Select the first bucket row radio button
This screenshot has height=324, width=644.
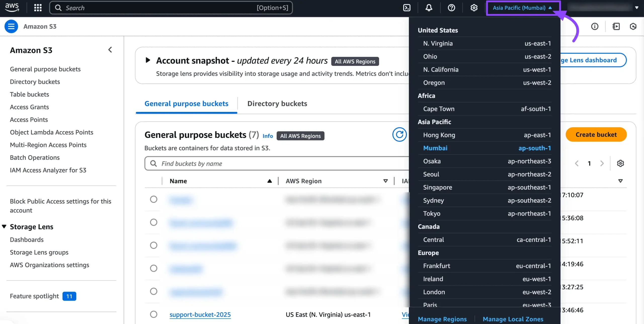[153, 199]
